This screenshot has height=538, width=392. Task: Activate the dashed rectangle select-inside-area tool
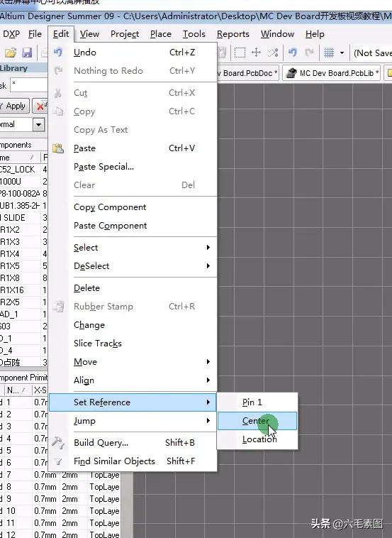point(240,53)
